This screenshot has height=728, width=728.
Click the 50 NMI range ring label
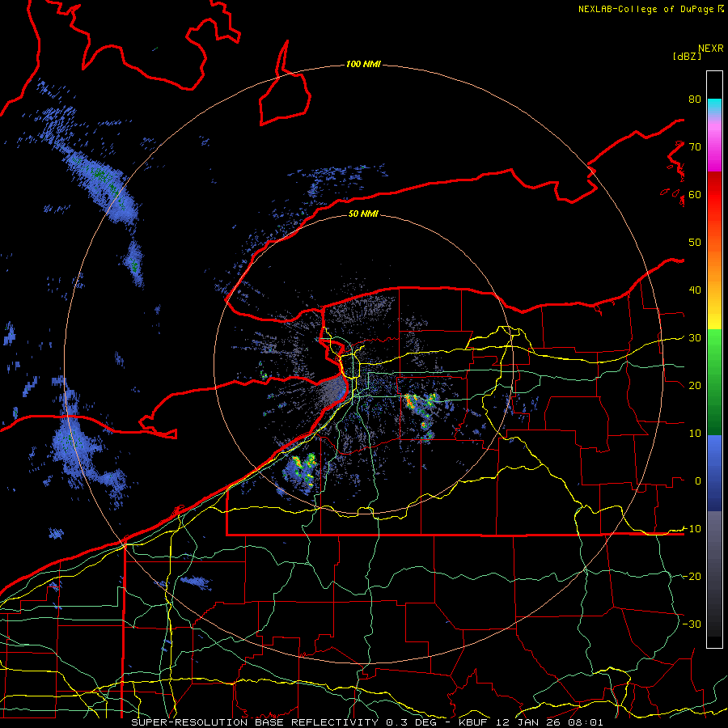pos(363,214)
